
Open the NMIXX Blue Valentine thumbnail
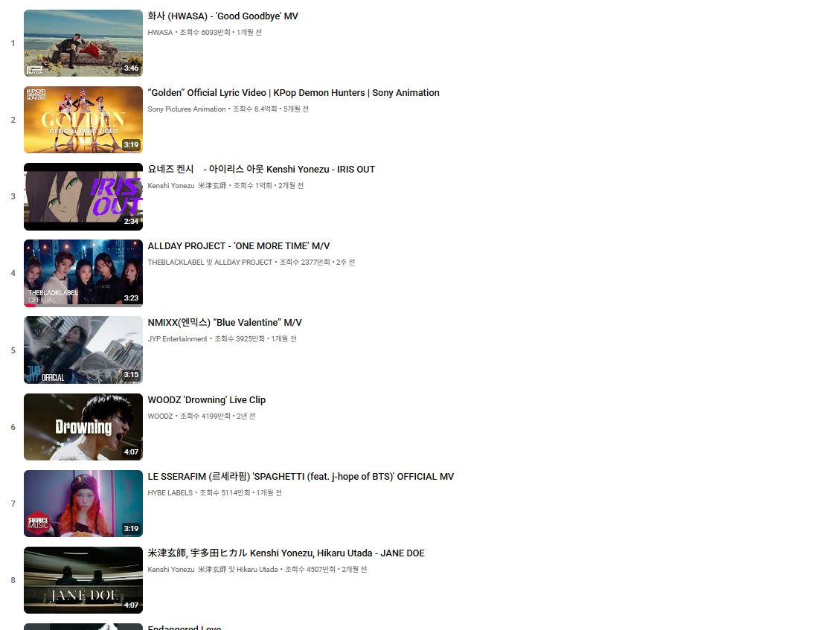click(83, 350)
